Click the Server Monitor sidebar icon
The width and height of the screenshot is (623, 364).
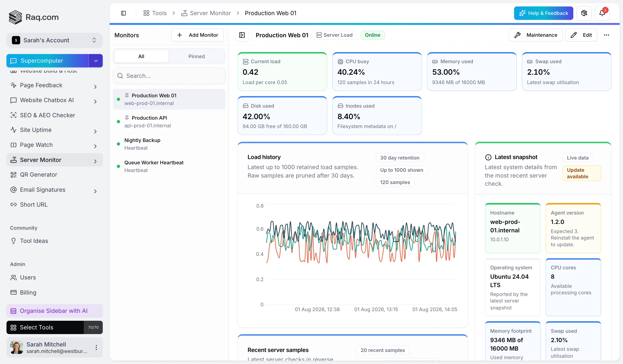click(13, 160)
